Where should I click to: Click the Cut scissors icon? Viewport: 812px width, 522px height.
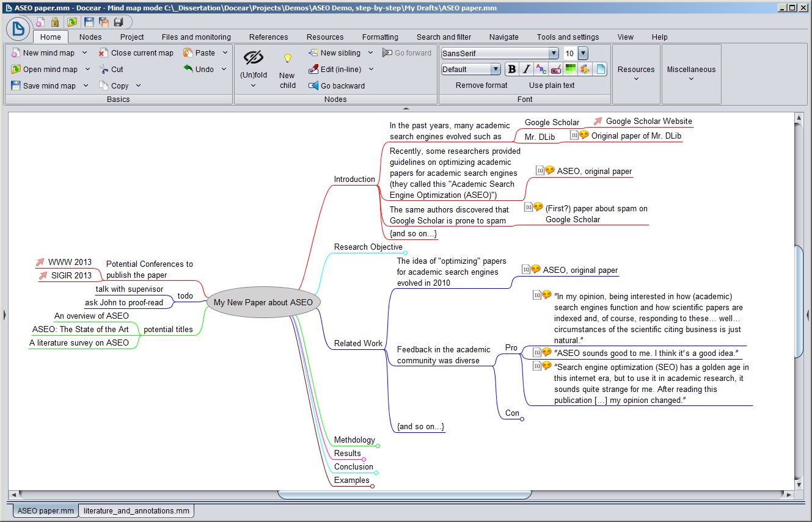tap(104, 70)
